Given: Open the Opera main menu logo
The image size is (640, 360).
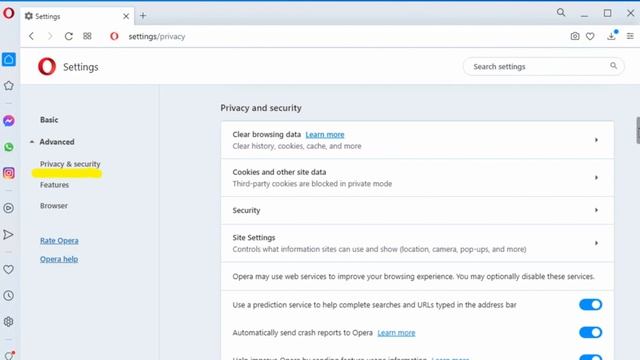Looking at the screenshot, I should tap(9, 13).
